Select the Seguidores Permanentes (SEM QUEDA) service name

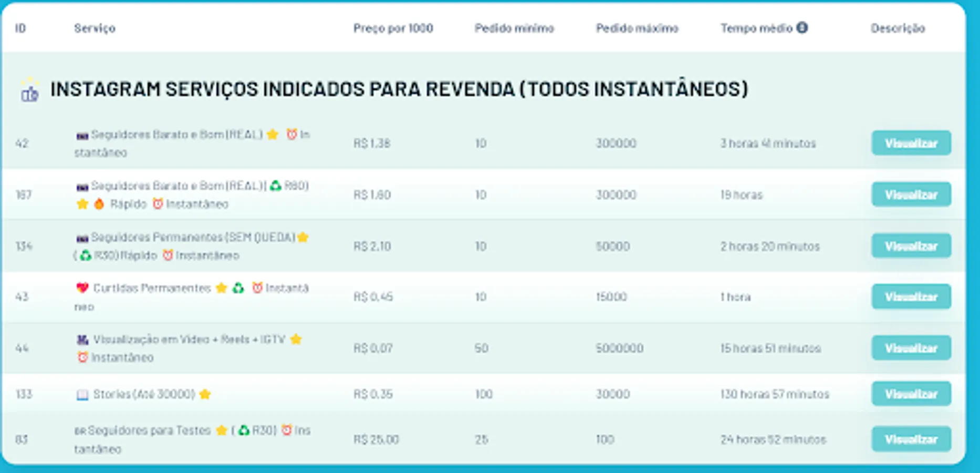pyautogui.click(x=192, y=246)
